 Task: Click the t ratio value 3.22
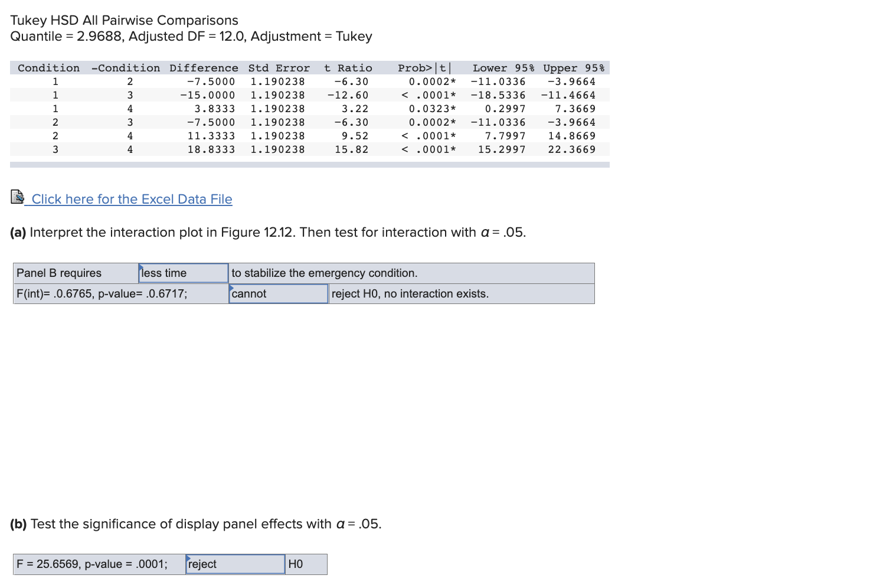[355, 109]
